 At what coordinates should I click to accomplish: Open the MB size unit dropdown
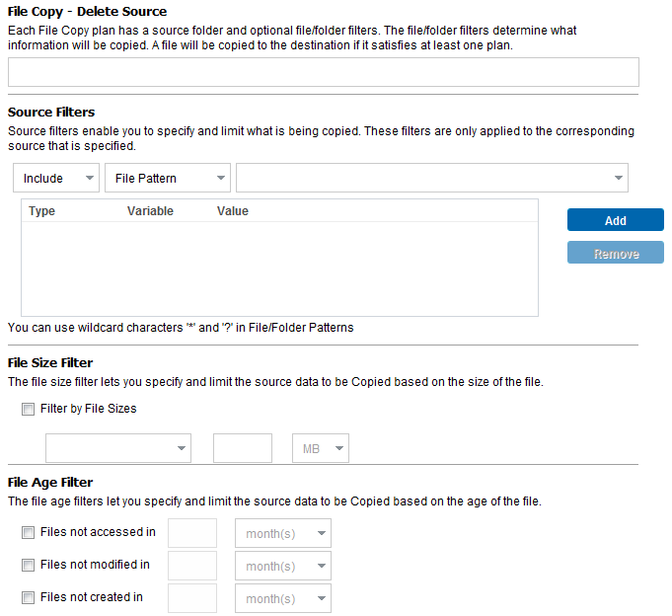coord(320,448)
